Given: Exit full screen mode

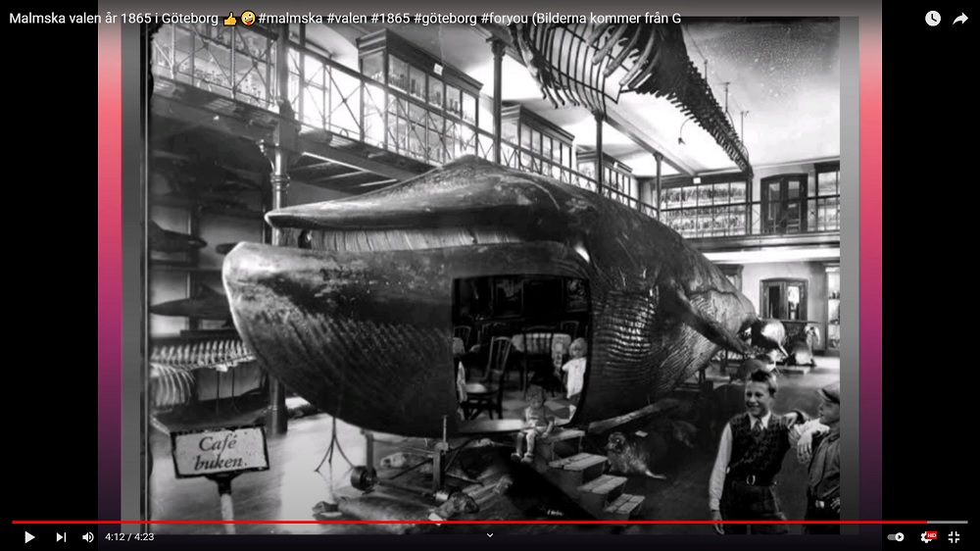Looking at the screenshot, I should (954, 537).
